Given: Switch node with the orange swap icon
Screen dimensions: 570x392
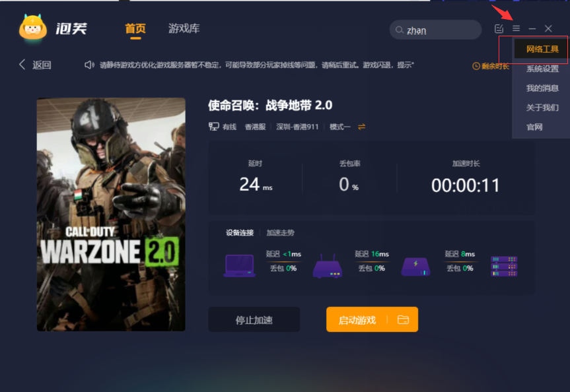Looking at the screenshot, I should [x=361, y=127].
